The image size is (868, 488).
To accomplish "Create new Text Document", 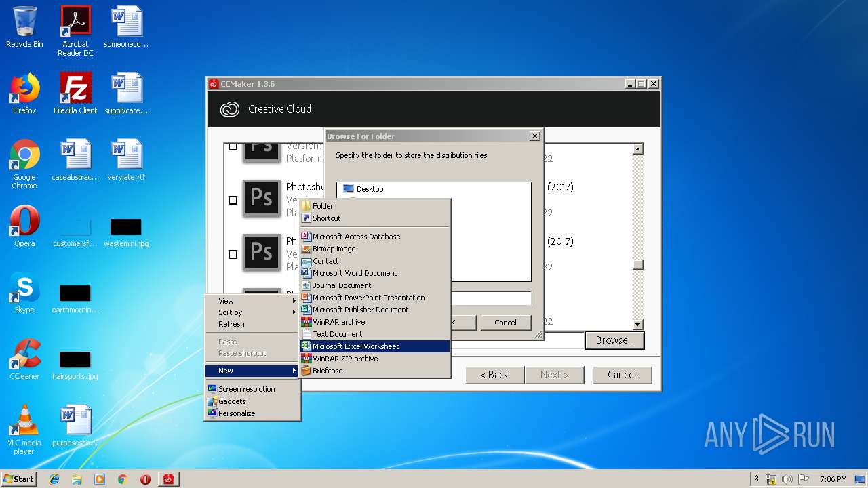I will (375, 334).
